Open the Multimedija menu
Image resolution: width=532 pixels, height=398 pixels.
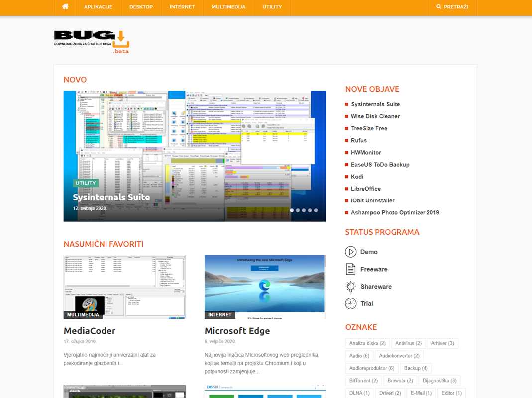pos(228,7)
